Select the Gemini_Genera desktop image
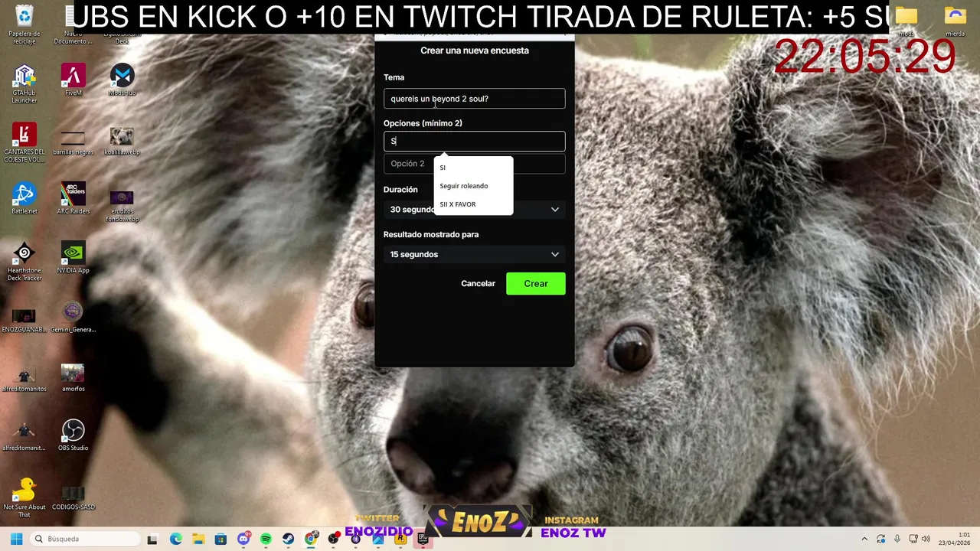Image resolution: width=980 pixels, height=551 pixels. point(73,318)
